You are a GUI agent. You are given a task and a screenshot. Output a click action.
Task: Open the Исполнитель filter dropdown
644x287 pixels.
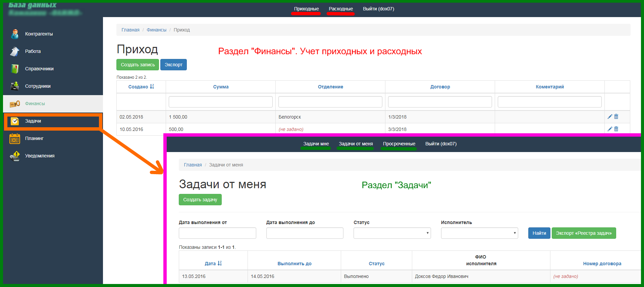pos(480,233)
